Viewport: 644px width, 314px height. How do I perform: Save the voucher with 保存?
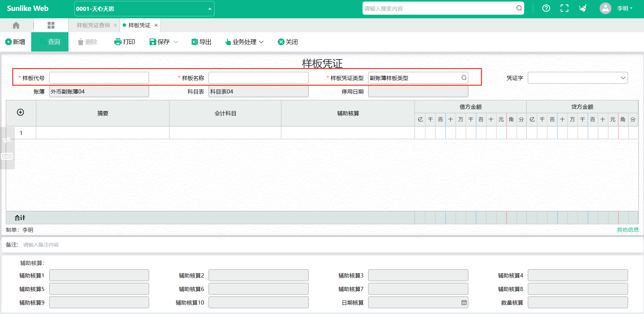160,42
